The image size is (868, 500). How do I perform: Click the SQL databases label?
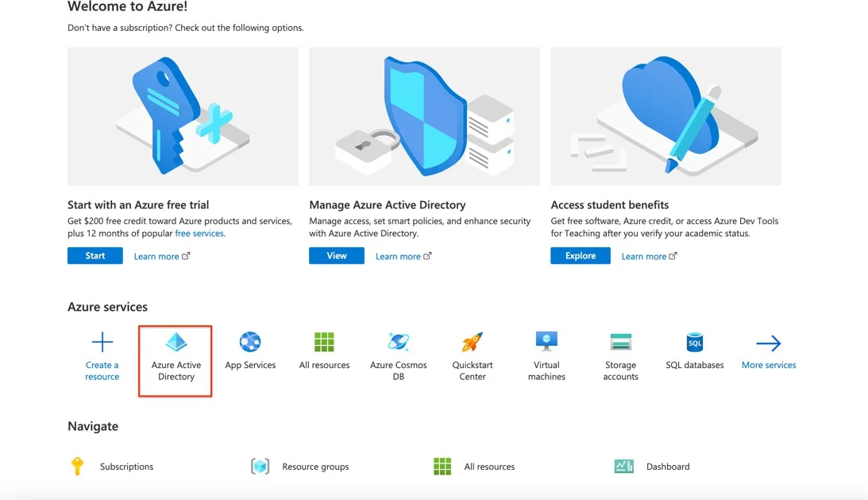pyautogui.click(x=695, y=365)
